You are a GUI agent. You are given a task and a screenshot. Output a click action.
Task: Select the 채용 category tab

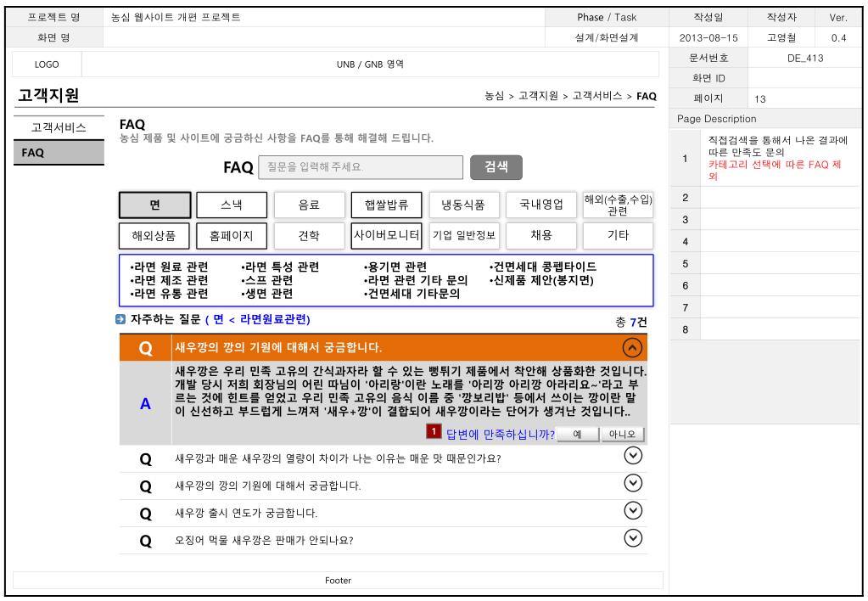[x=540, y=235]
